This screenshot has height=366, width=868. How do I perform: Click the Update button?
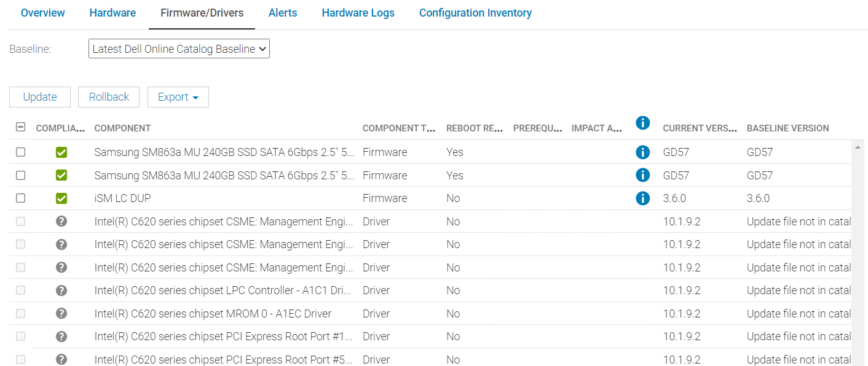point(39,96)
